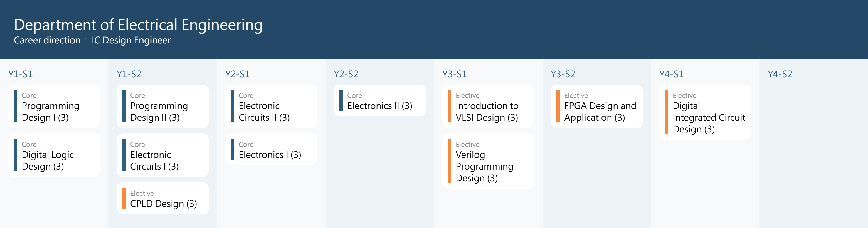The height and width of the screenshot is (228, 868).
Task: Click the Electronics I course card
Action: point(271,150)
